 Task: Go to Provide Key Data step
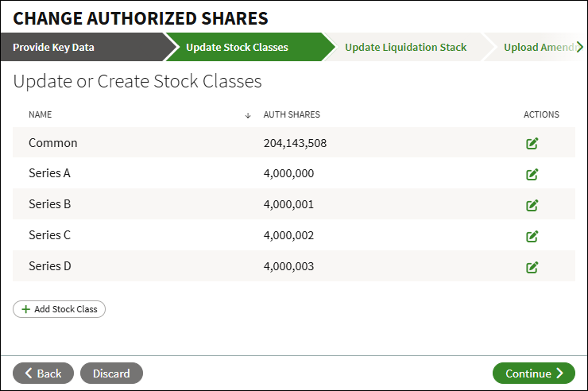pyautogui.click(x=53, y=47)
